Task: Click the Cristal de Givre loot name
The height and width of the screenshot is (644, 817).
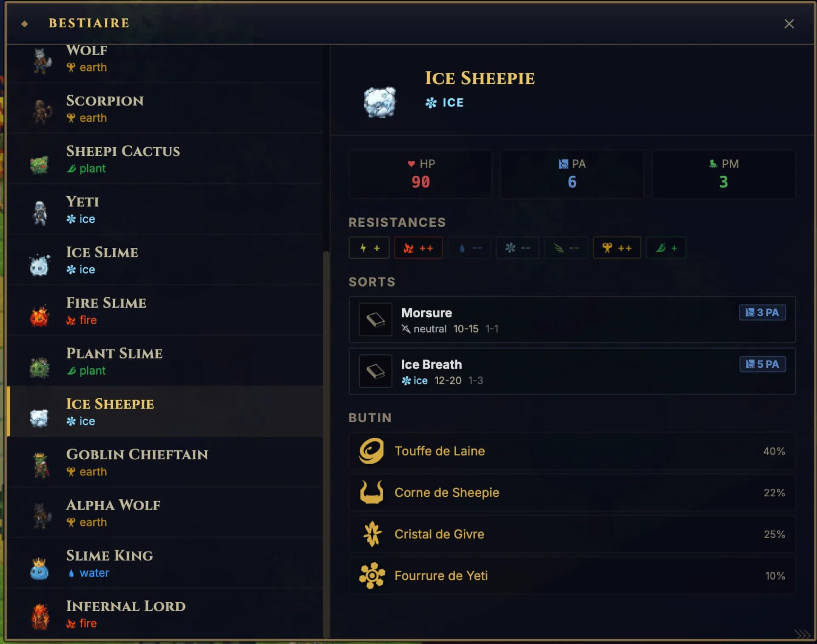Action: (x=439, y=534)
